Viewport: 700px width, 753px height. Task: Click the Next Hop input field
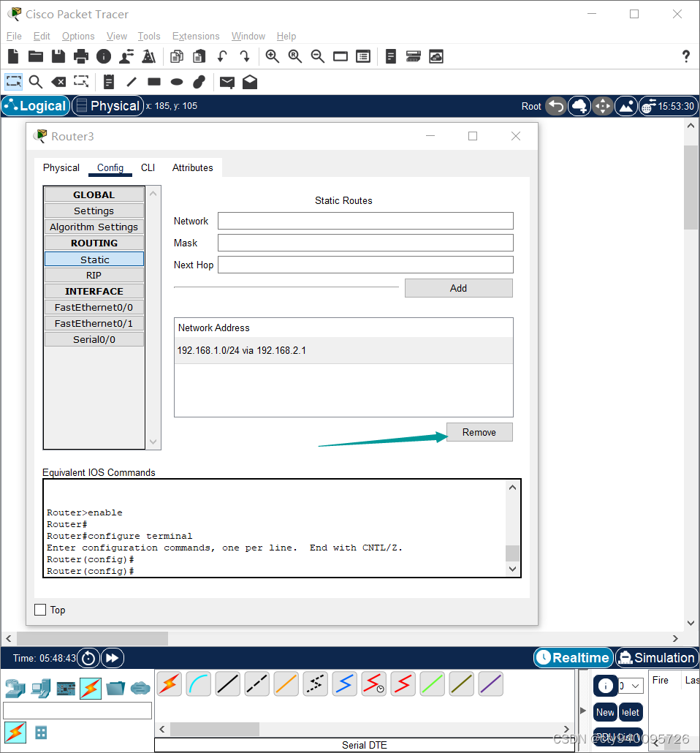pyautogui.click(x=365, y=265)
